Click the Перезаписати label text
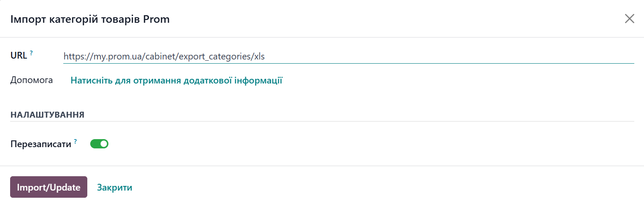 (41, 144)
